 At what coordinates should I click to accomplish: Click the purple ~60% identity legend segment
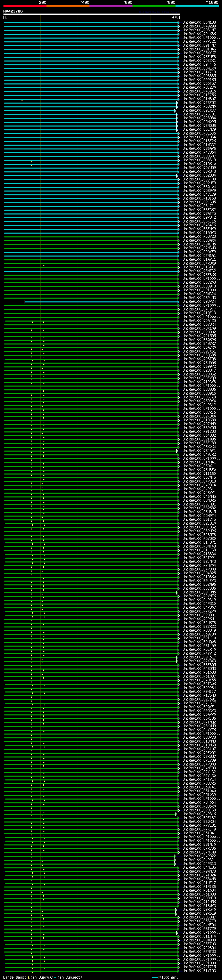(111, 6)
